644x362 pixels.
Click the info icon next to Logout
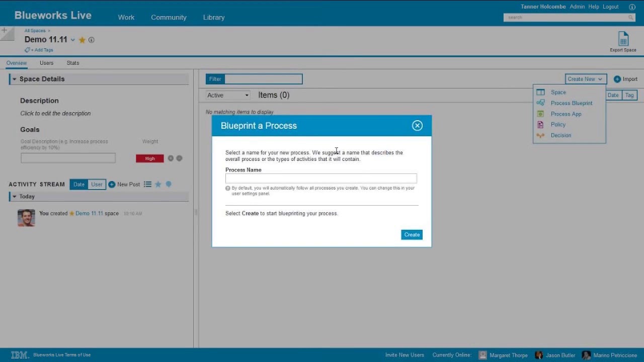632,7
